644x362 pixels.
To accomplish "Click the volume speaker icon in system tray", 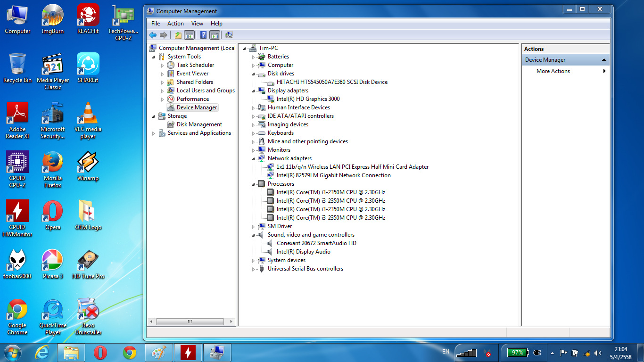I will point(598,353).
